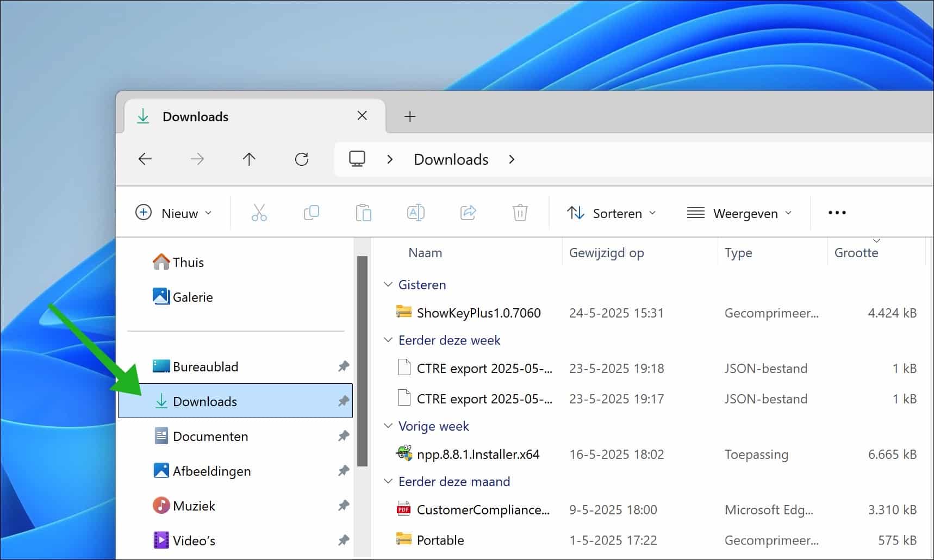Open the Sorteren dropdown menu

[x=611, y=213]
